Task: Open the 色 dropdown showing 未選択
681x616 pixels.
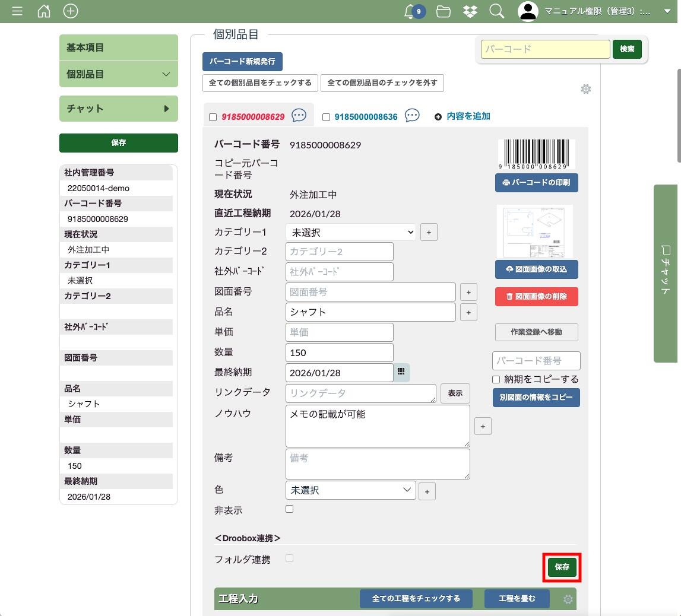Action: 351,490
